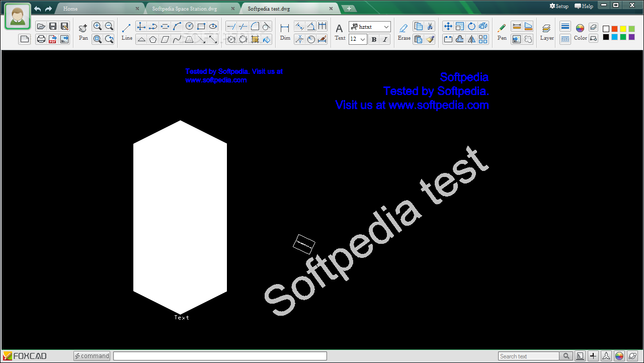Return to the previous zoom view
Screen dimensions: 644x363
click(x=109, y=39)
